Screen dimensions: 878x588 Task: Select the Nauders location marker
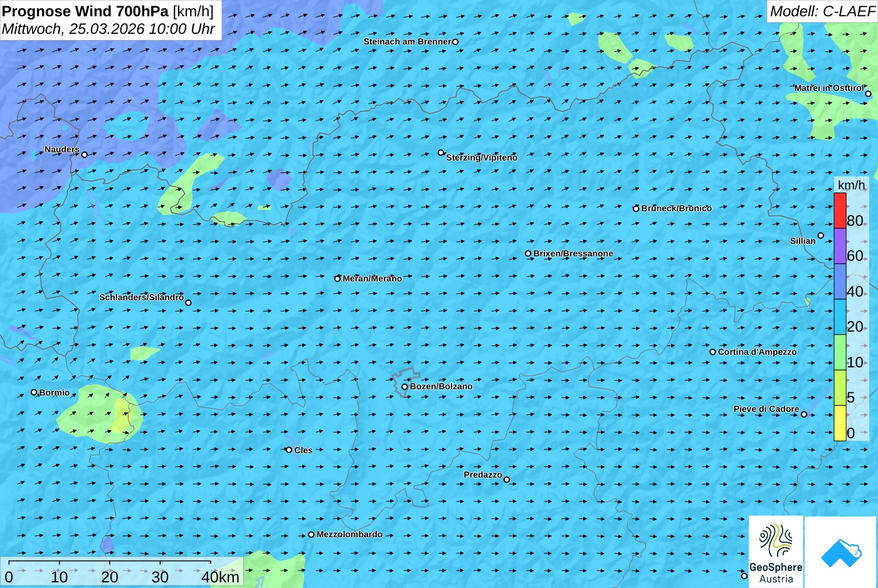pos(85,155)
